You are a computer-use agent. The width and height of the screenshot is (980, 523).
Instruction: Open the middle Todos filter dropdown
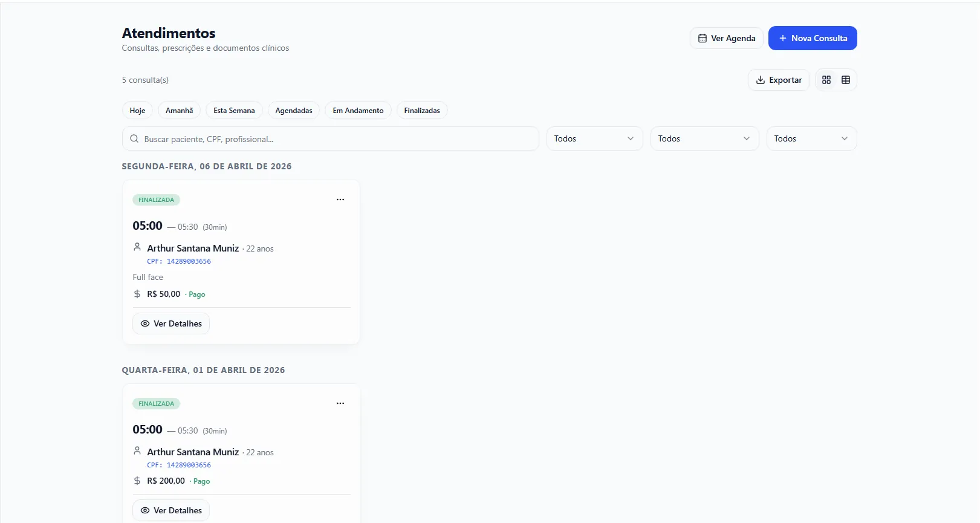[x=704, y=138]
